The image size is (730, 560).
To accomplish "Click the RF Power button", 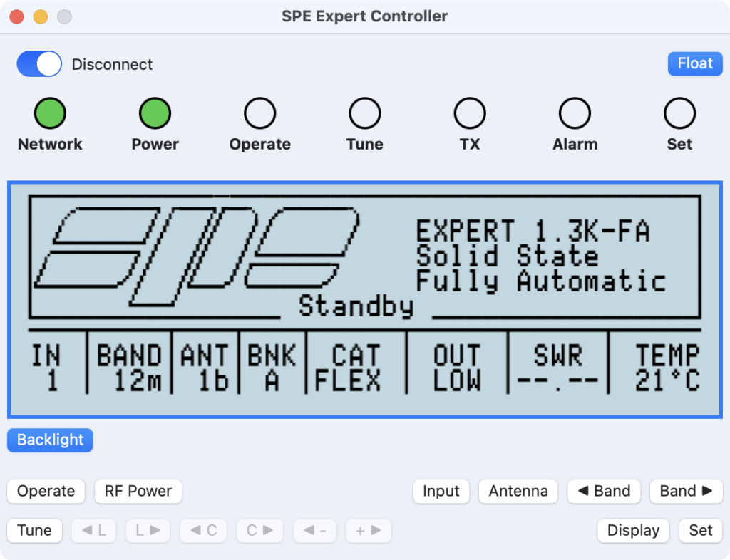I will [x=138, y=491].
